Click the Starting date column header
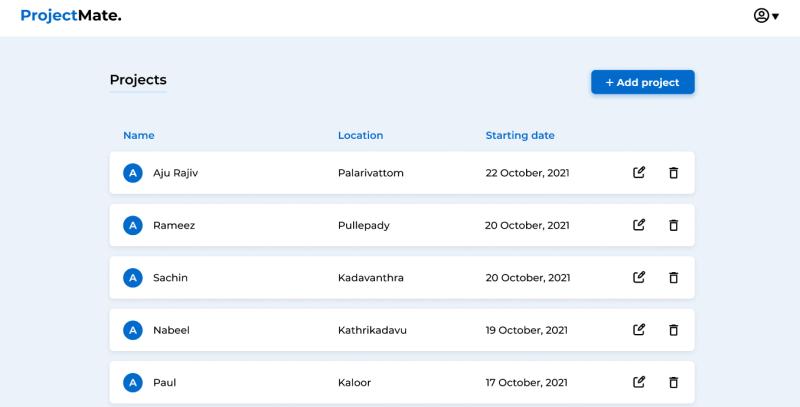 pyautogui.click(x=519, y=135)
